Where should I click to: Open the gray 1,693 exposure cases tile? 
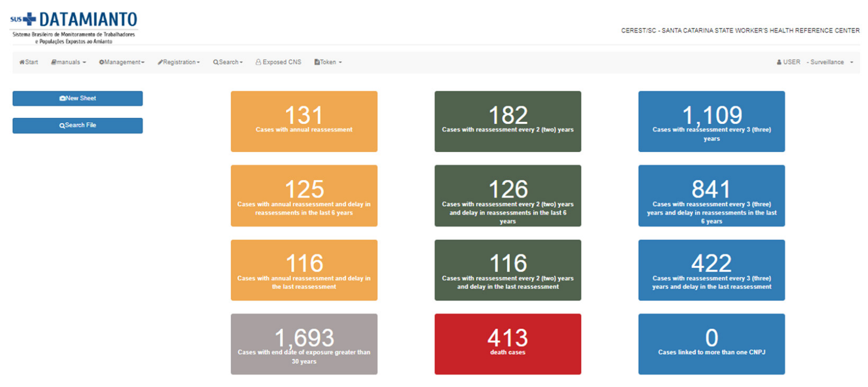click(x=304, y=344)
